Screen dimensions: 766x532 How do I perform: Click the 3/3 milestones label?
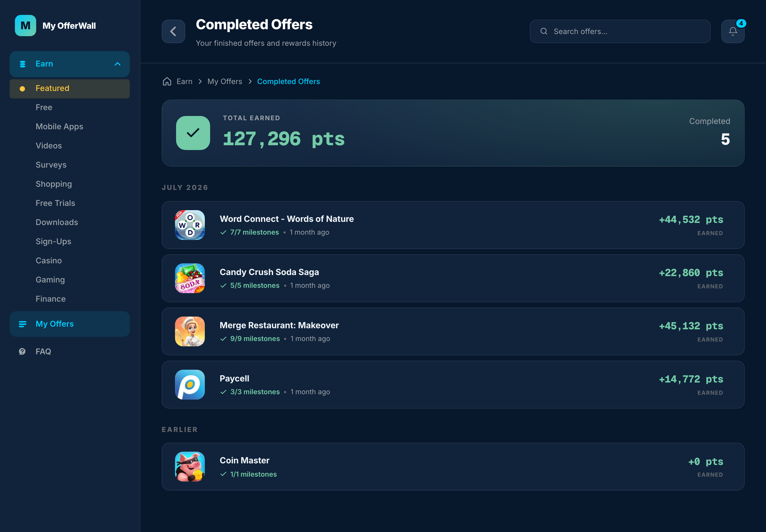click(255, 392)
